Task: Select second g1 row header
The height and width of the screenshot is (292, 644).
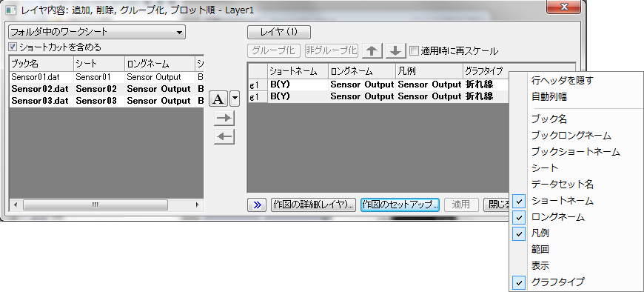Action: coord(258,96)
